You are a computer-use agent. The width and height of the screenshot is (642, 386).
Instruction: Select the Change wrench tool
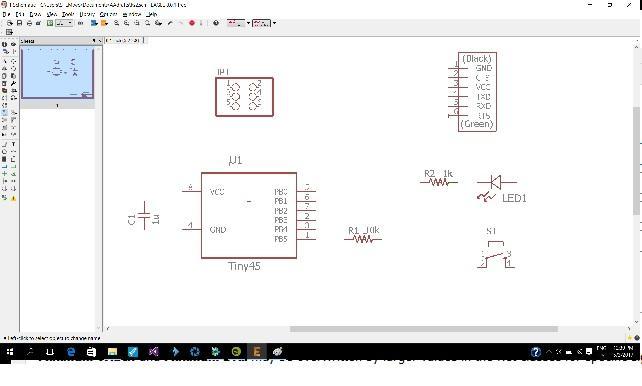pyautogui.click(x=14, y=83)
